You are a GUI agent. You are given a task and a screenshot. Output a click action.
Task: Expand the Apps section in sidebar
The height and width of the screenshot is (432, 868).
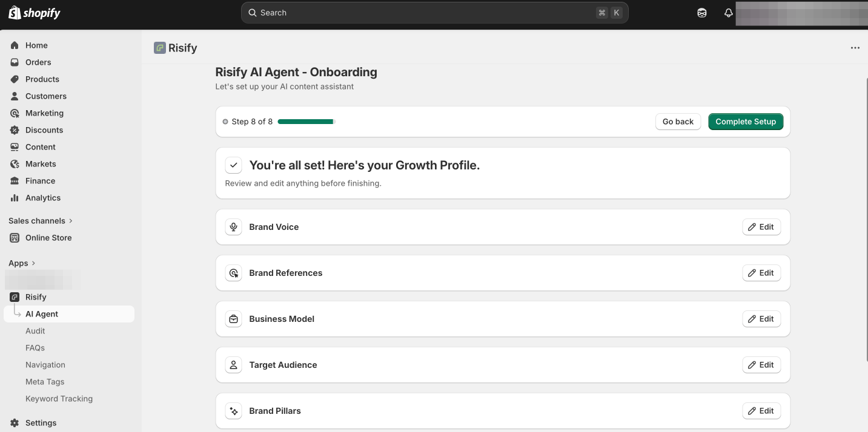click(22, 263)
